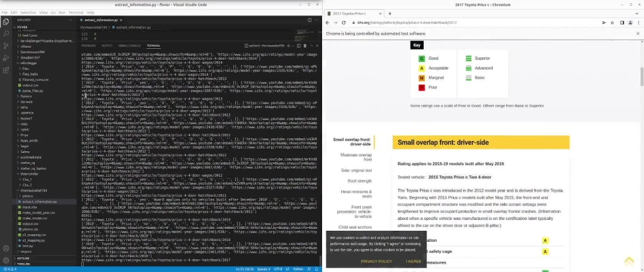Open the Manage gear in VS Code

point(6,260)
